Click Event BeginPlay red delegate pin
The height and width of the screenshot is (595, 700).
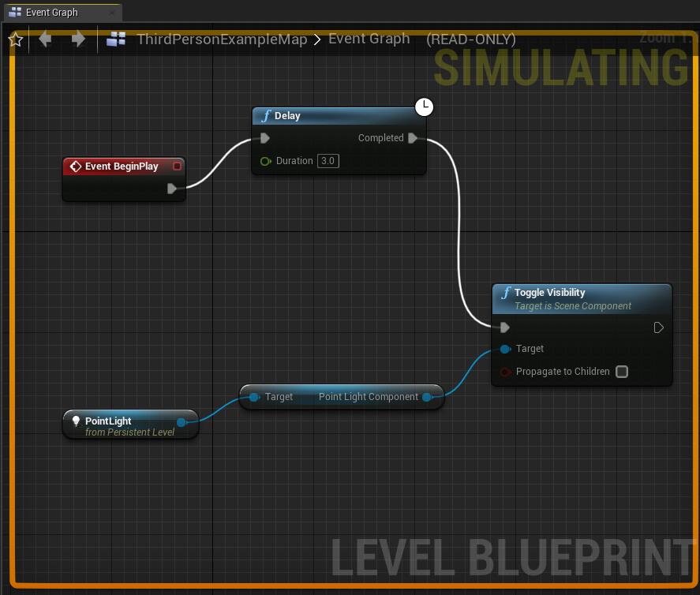pyautogui.click(x=177, y=166)
